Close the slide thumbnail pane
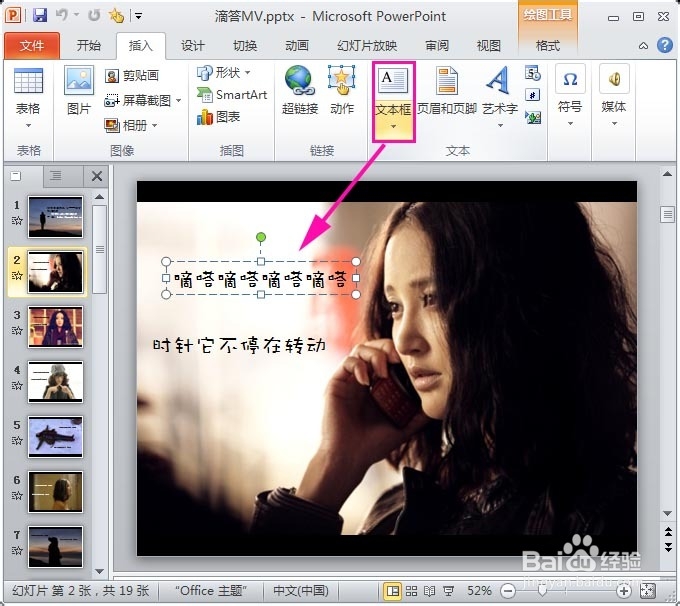The height and width of the screenshot is (606, 680). point(97,176)
